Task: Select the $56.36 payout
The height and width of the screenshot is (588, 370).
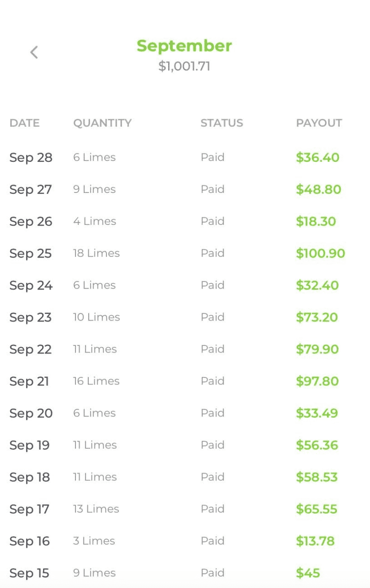Action: tap(317, 445)
